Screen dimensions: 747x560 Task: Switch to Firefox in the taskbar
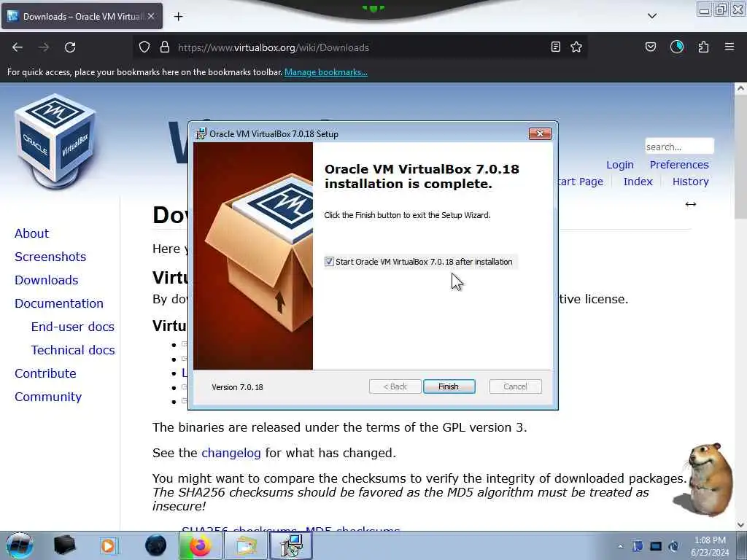click(200, 545)
